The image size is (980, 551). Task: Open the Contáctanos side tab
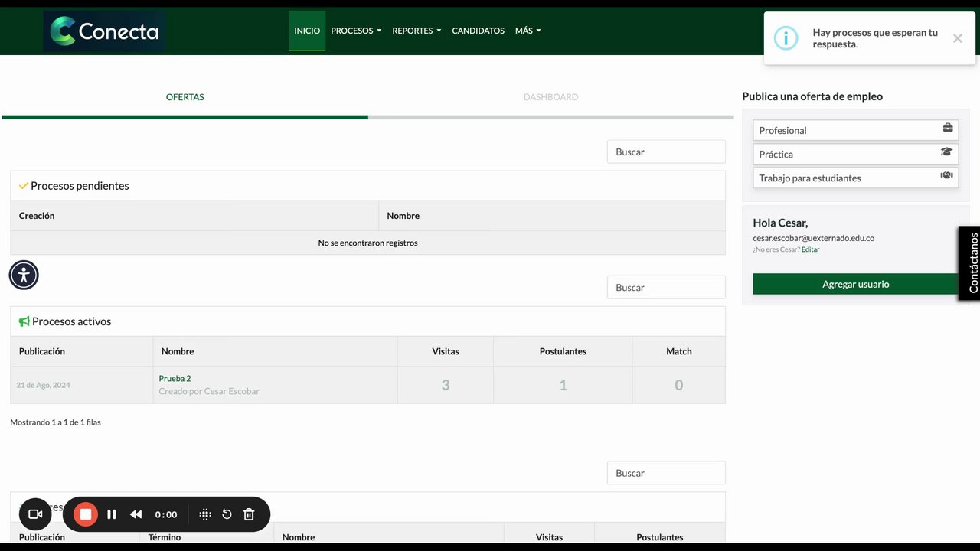point(969,262)
